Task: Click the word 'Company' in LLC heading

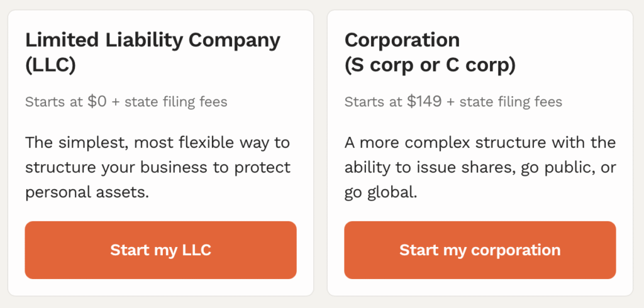Action: pyautogui.click(x=235, y=41)
